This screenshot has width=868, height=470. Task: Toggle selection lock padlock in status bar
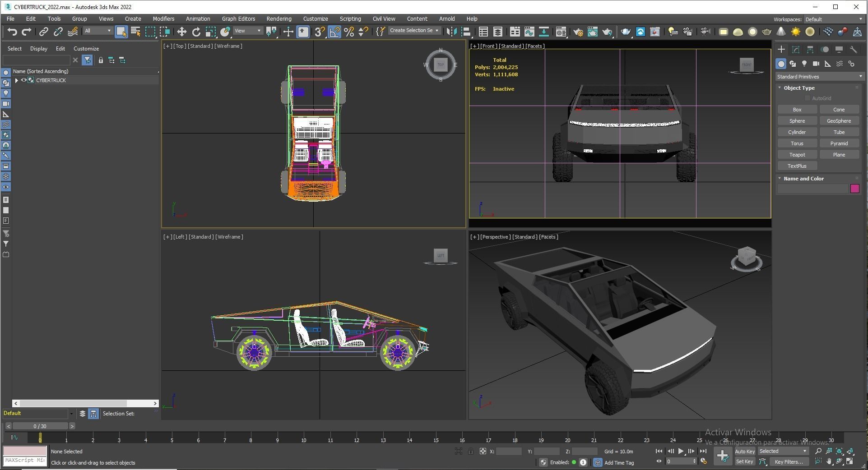click(471, 452)
